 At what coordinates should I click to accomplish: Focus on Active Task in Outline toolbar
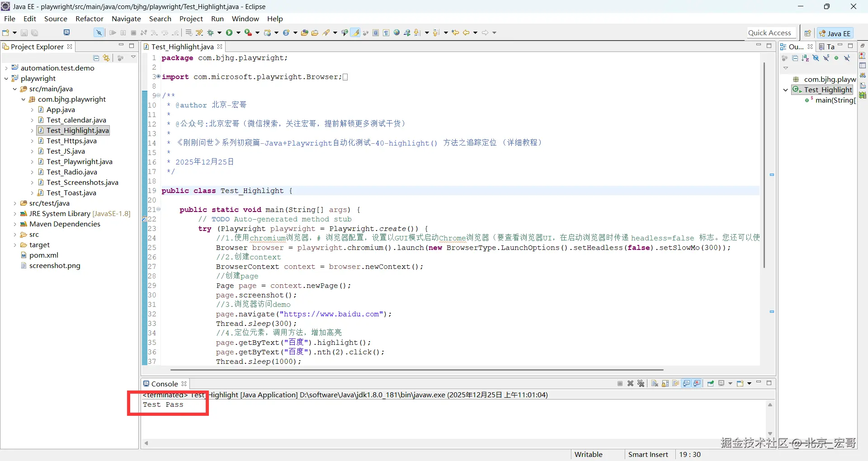click(785, 58)
